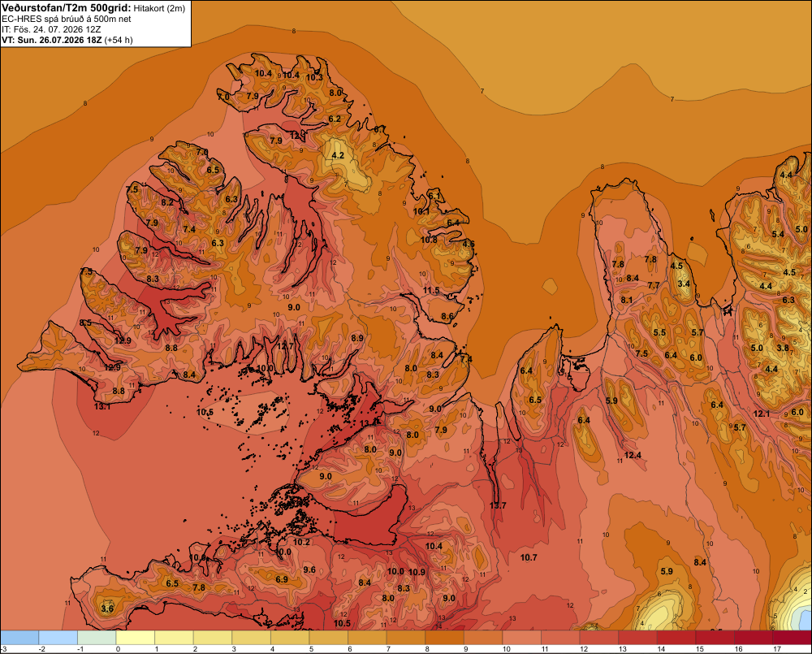Click the temperature value 8.9 on the map
The height and width of the screenshot is (654, 812).
(x=356, y=338)
